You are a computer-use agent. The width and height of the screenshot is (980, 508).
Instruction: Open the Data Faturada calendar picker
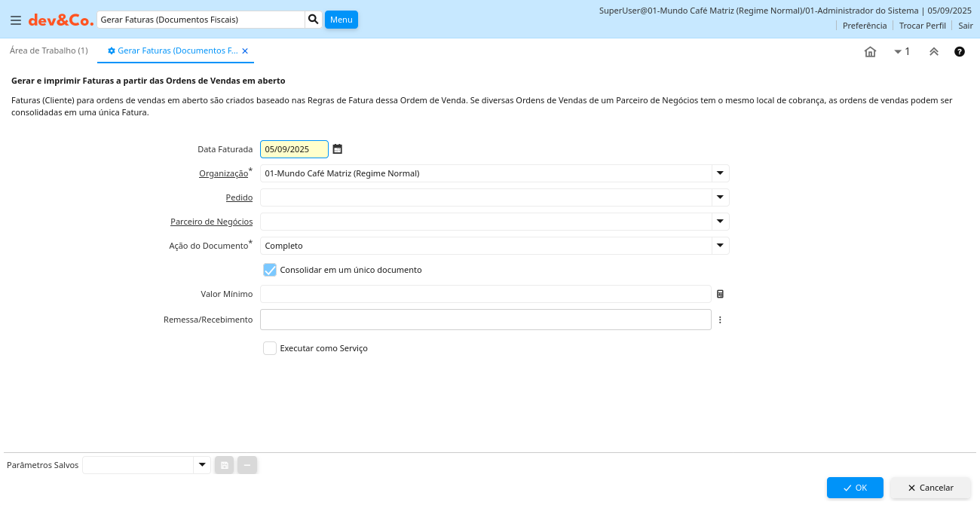click(338, 149)
